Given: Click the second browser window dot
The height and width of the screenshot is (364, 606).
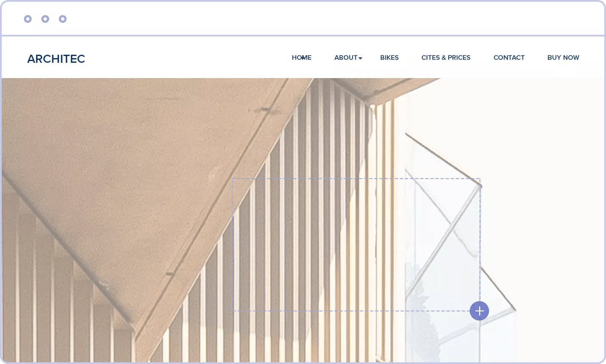Looking at the screenshot, I should (45, 19).
